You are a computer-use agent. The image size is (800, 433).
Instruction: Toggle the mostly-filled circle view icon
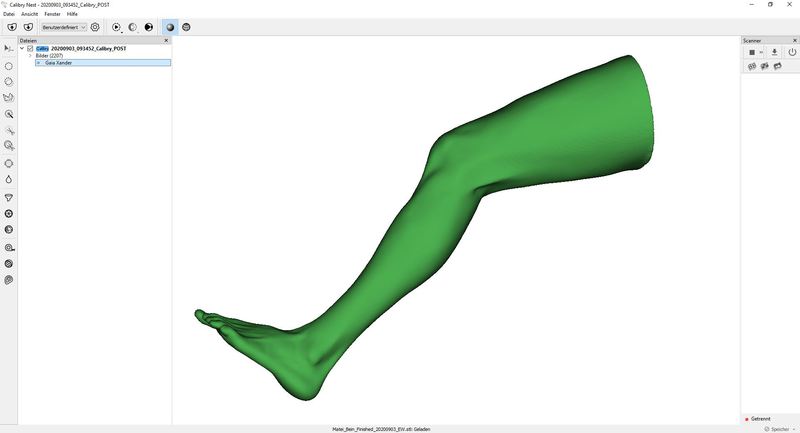(149, 27)
